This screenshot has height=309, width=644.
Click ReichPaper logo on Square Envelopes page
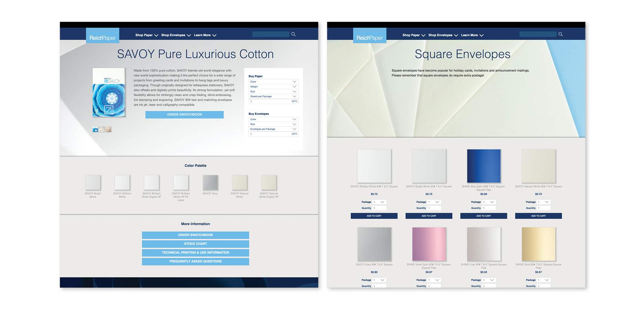click(370, 35)
